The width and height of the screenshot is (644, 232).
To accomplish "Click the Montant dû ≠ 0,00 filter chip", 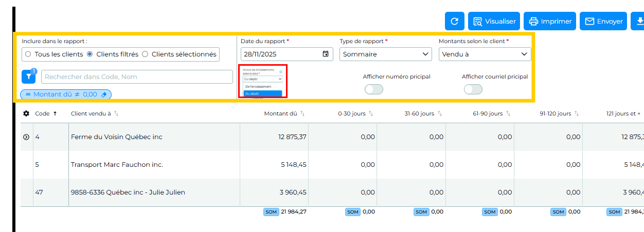I will tap(65, 94).
